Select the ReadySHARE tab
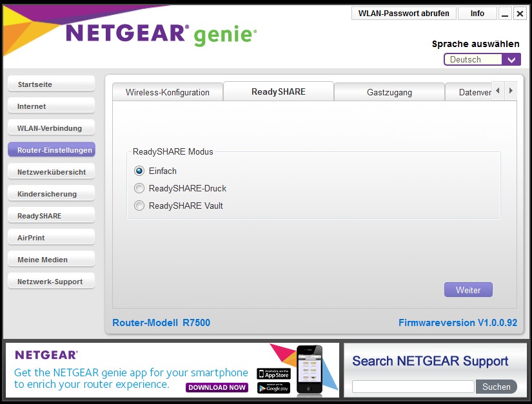This screenshot has height=404, width=532. click(x=279, y=91)
